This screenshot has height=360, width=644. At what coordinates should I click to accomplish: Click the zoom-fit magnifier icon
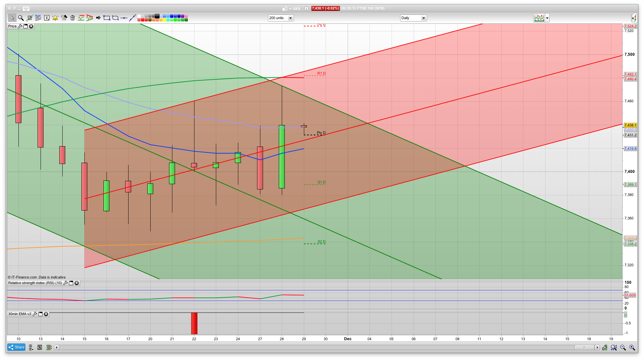point(614,347)
